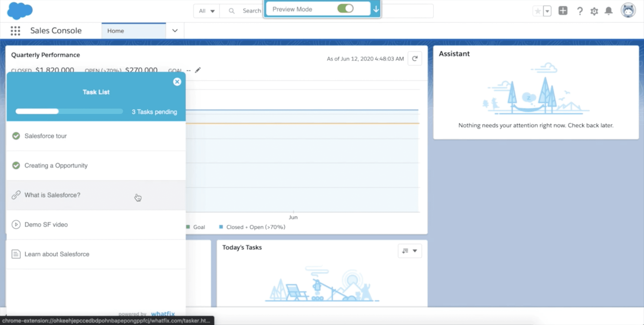The width and height of the screenshot is (644, 325).
Task: Expand the favorites list dropdown arrow
Action: click(547, 11)
